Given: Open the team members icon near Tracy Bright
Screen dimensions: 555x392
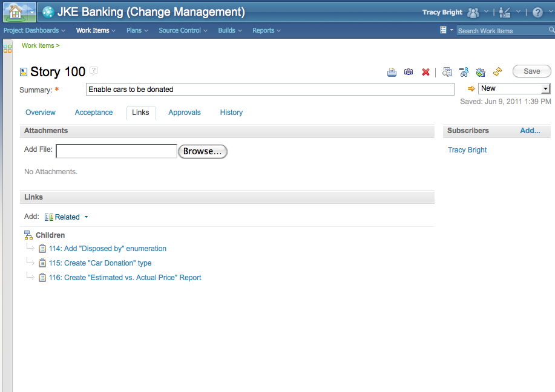Looking at the screenshot, I should (x=473, y=12).
